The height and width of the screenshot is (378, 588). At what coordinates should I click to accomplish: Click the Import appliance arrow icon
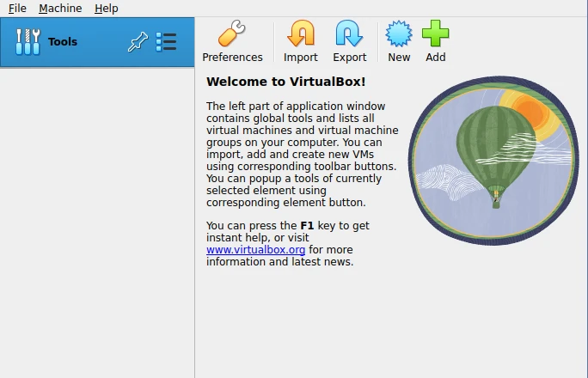point(300,34)
